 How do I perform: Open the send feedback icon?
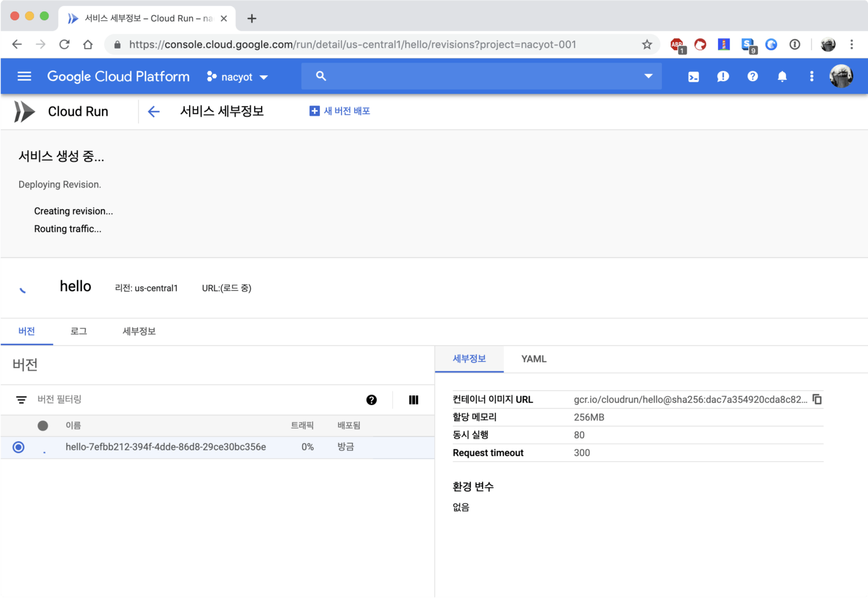(723, 76)
